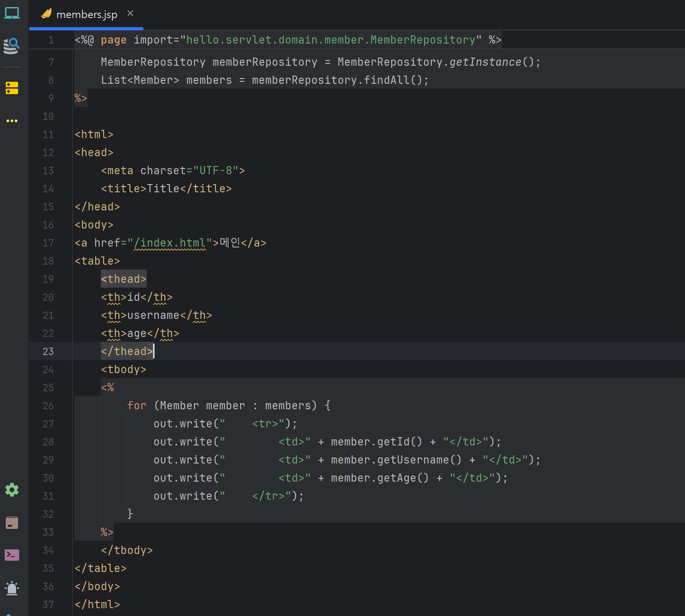Click line number 23 in the gutter
This screenshot has width=685, height=616.
click(x=48, y=351)
